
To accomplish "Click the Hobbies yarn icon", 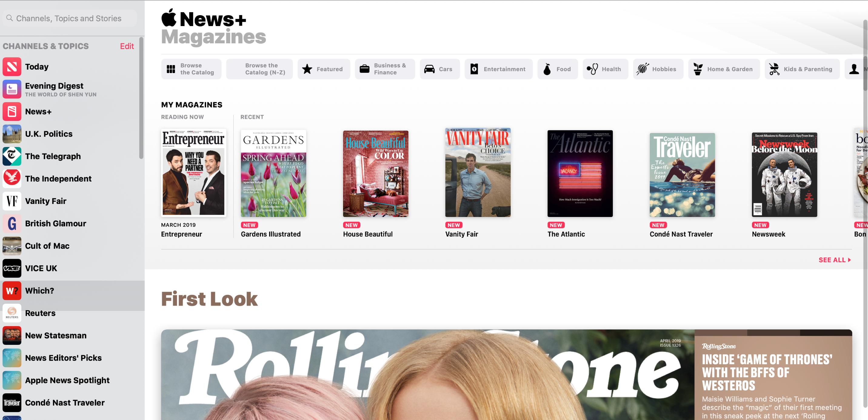I will coord(643,69).
